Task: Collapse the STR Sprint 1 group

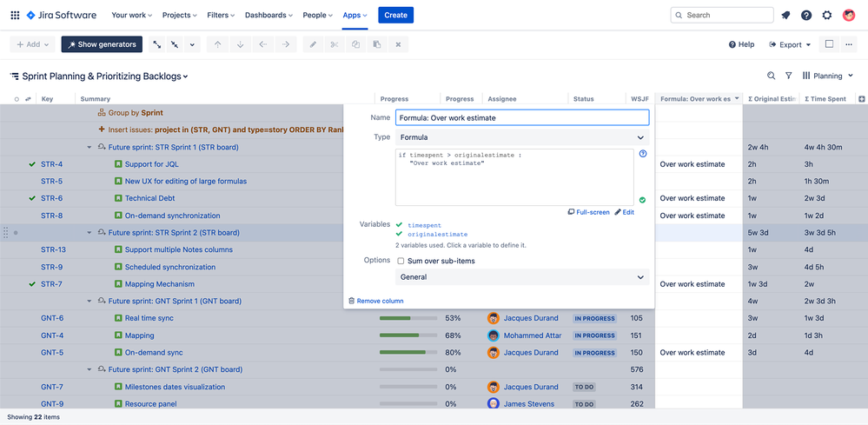Action: 89,147
